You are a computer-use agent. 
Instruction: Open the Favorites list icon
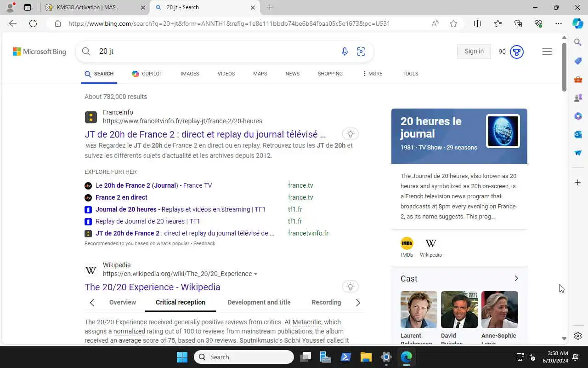(498, 23)
